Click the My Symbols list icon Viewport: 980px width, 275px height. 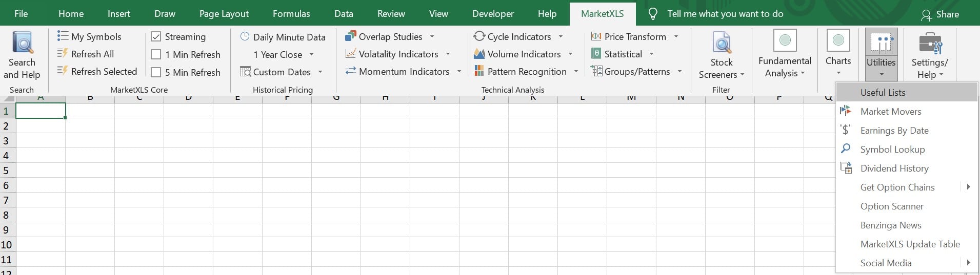click(63, 36)
